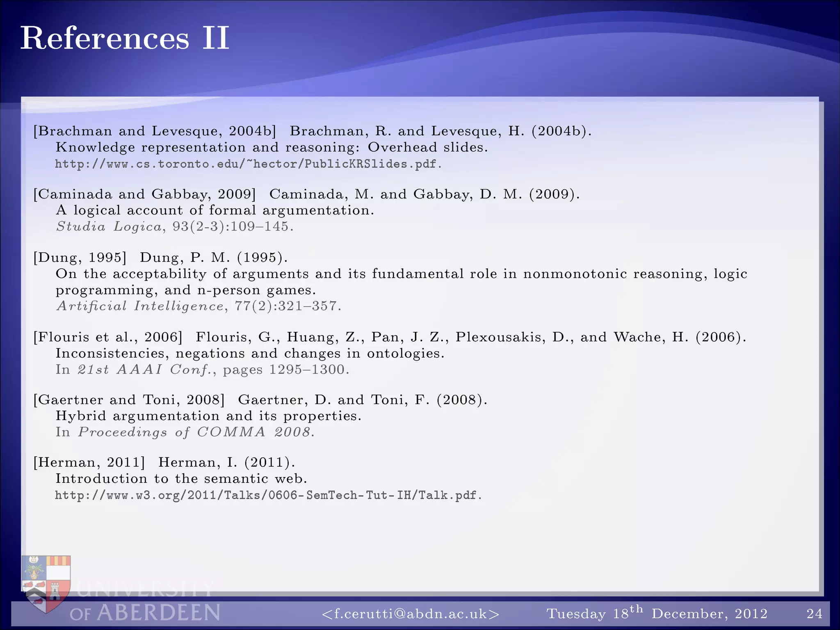Image resolution: width=840 pixels, height=630 pixels.
Task: Click the [Caminada and Gabbay, 2009] citation label
Action: 145,194
